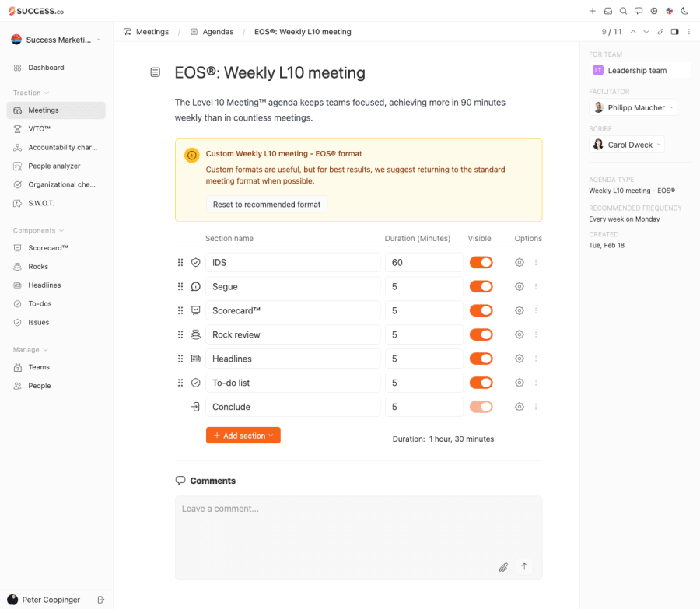
Task: Open the Add section dropdown button
Action: (x=243, y=436)
